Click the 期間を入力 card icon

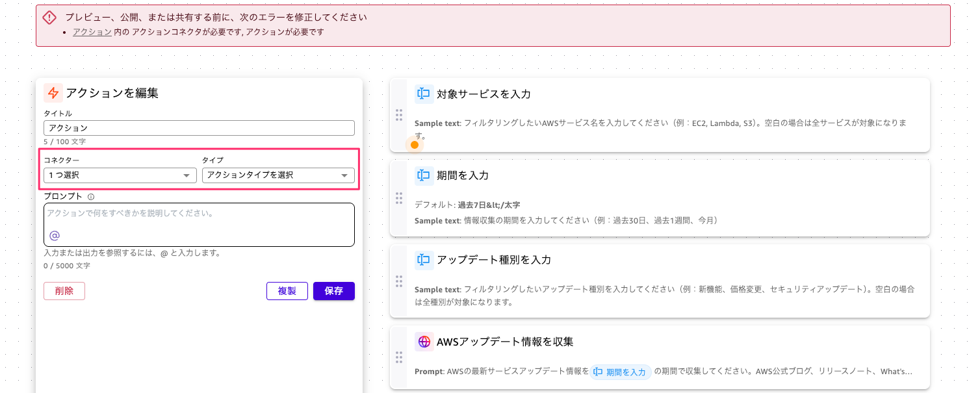click(x=424, y=175)
